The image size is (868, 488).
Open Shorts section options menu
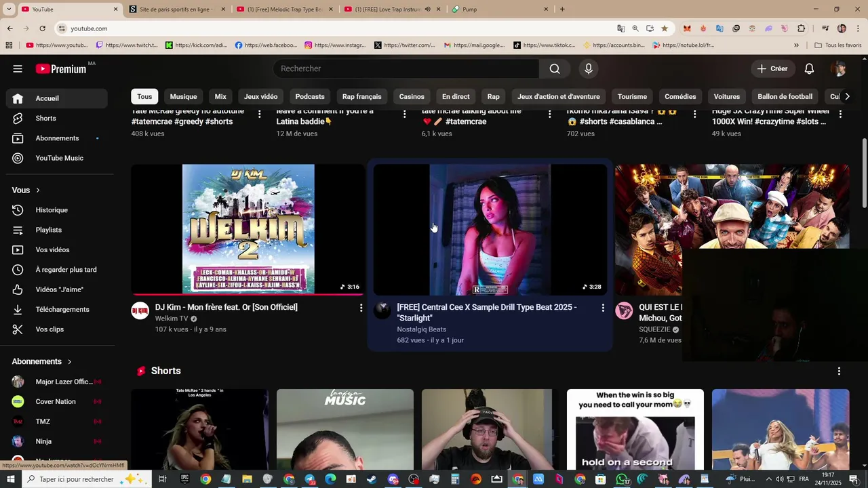pos(839,371)
